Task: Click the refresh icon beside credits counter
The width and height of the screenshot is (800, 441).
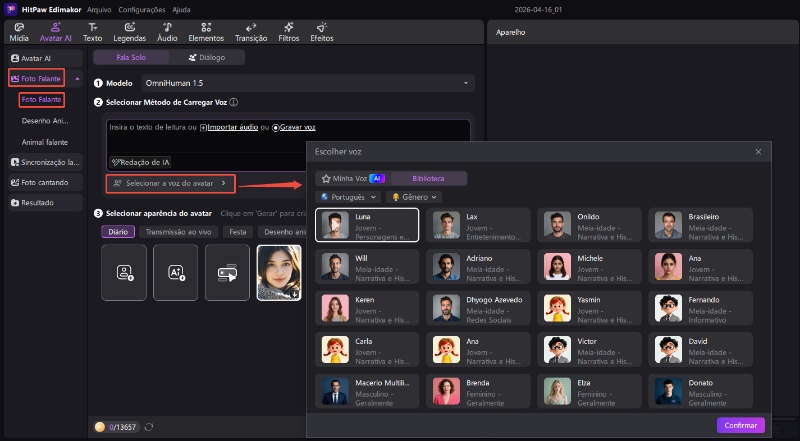Action: pos(149,427)
